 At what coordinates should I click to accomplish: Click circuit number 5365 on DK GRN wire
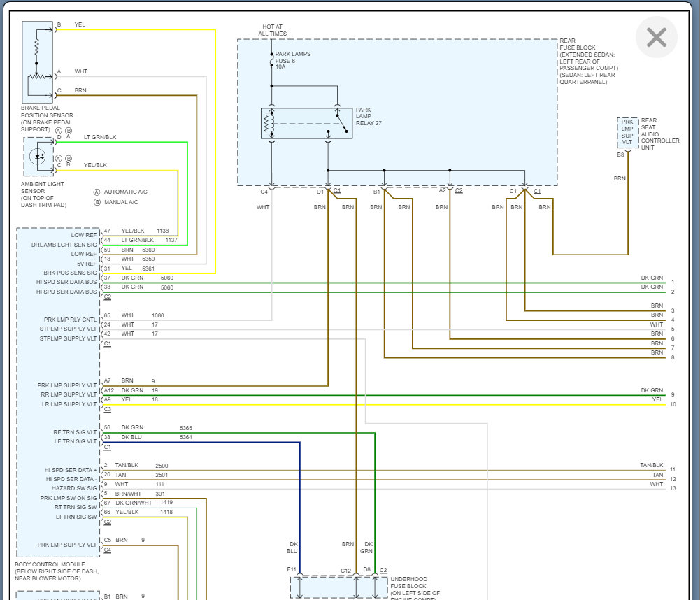point(186,428)
